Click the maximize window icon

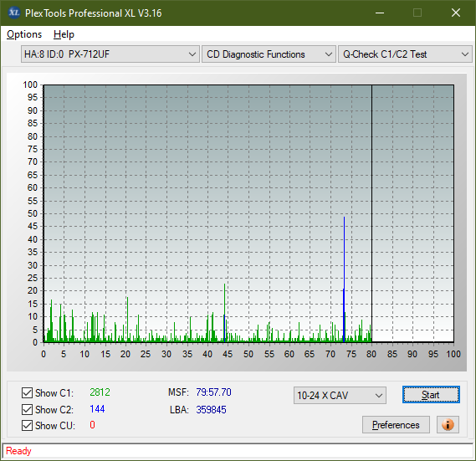[417, 13]
